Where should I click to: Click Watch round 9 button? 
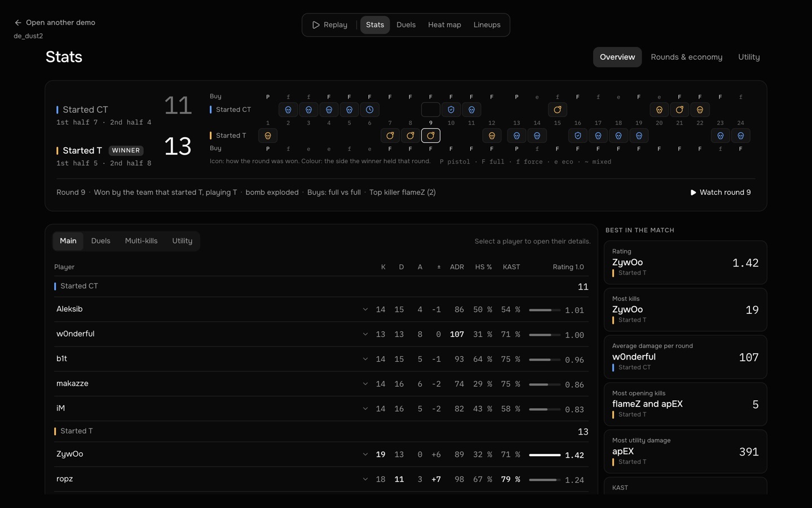pos(721,192)
